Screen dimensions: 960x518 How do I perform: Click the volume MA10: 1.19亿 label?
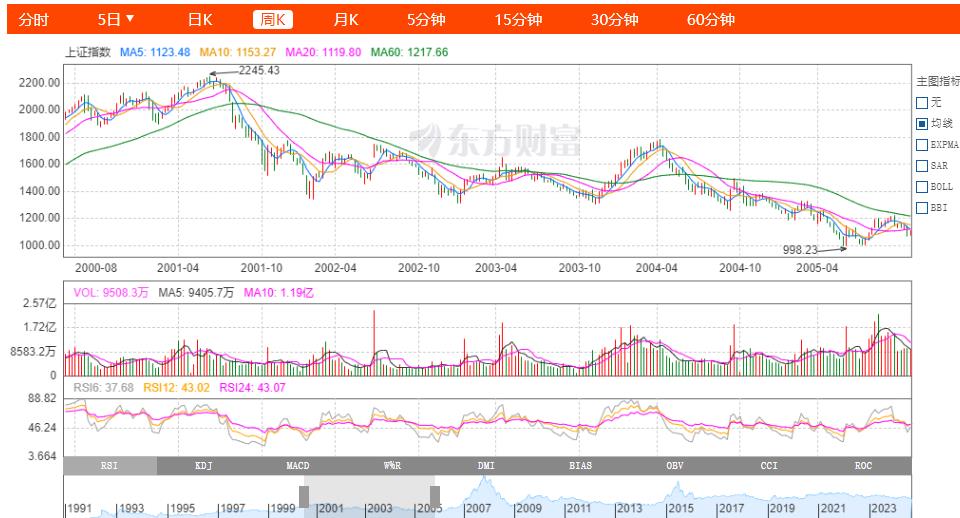[279, 293]
